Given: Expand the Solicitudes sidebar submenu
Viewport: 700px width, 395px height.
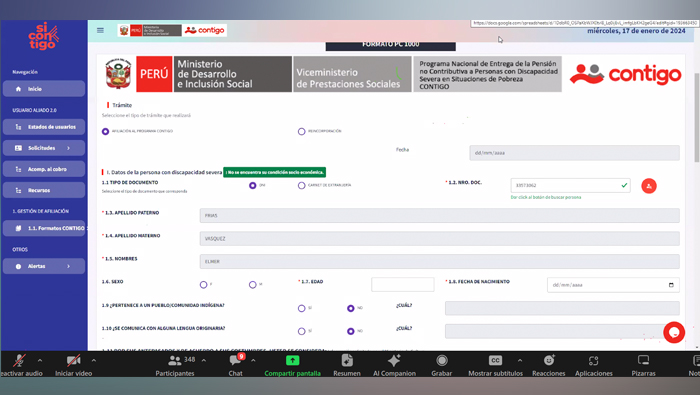Looking at the screenshot, I should point(68,148).
